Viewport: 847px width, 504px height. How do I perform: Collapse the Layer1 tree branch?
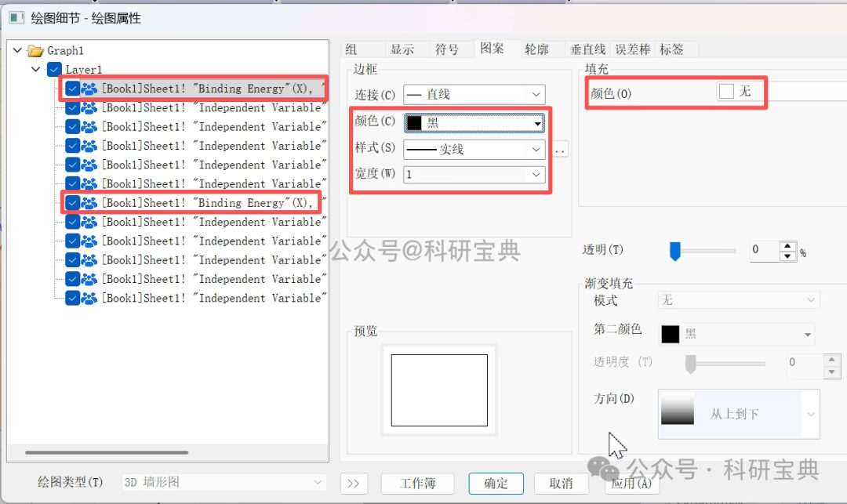tap(35, 69)
